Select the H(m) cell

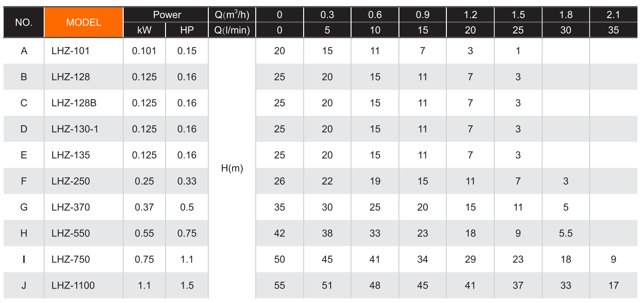click(232, 168)
